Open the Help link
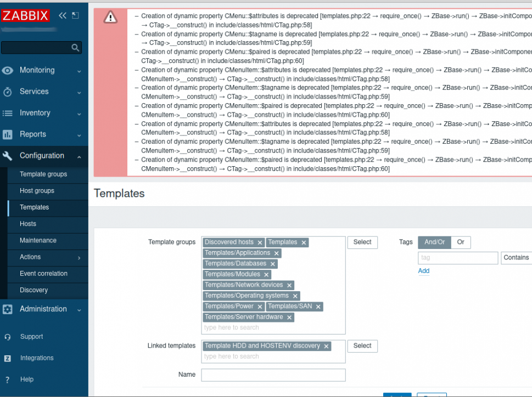The width and height of the screenshot is (532, 397). click(27, 379)
